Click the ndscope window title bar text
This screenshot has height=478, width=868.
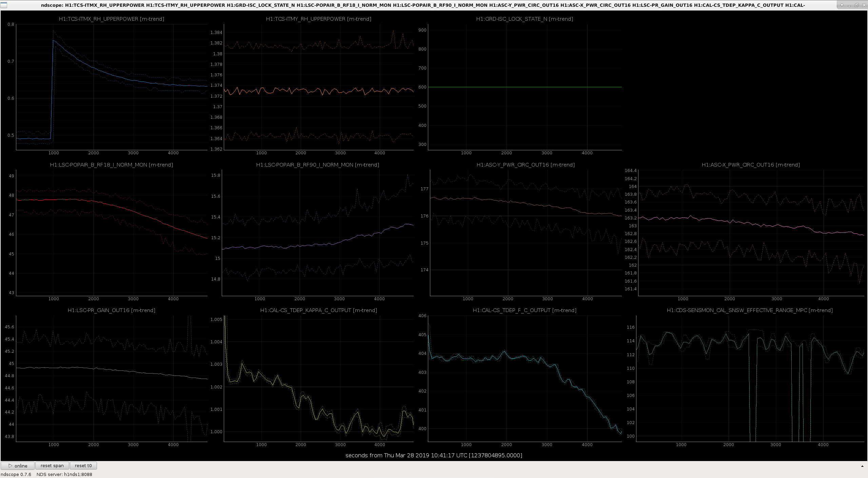423,5
